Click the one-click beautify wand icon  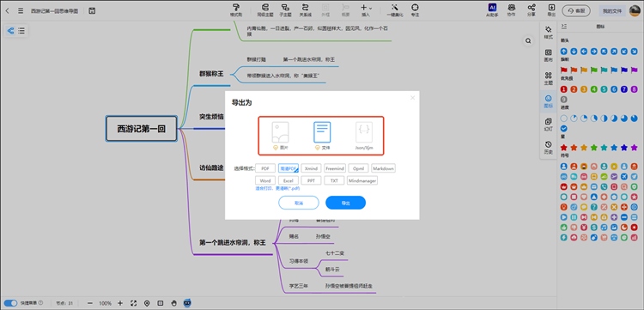click(395, 9)
